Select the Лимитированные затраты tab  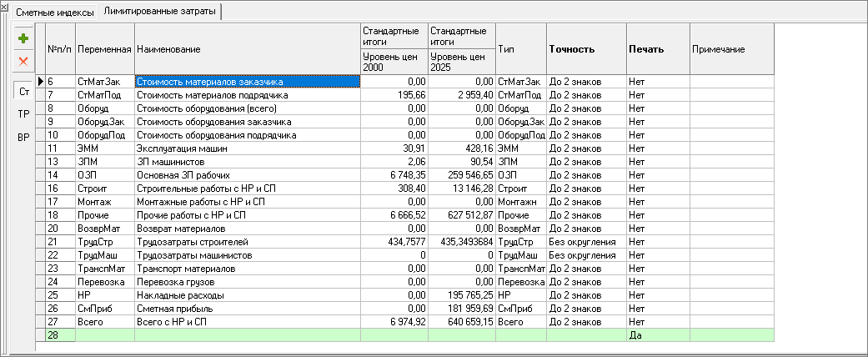click(x=159, y=12)
